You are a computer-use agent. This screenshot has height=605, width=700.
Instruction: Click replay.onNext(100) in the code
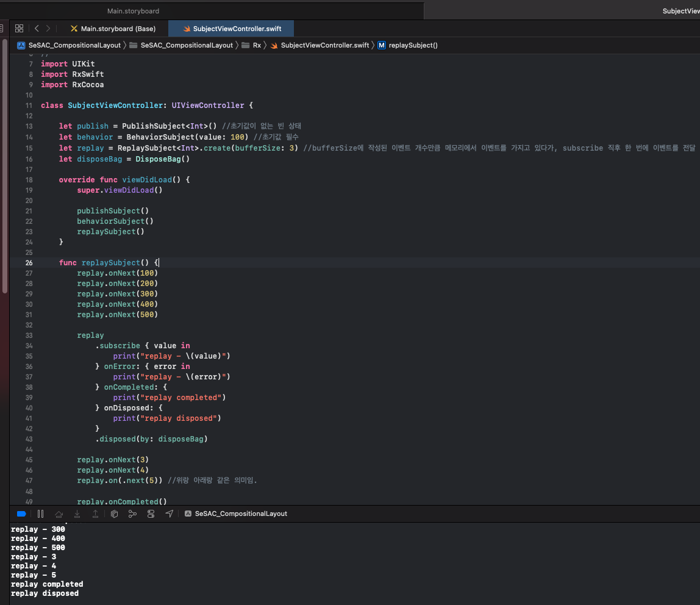118,273
